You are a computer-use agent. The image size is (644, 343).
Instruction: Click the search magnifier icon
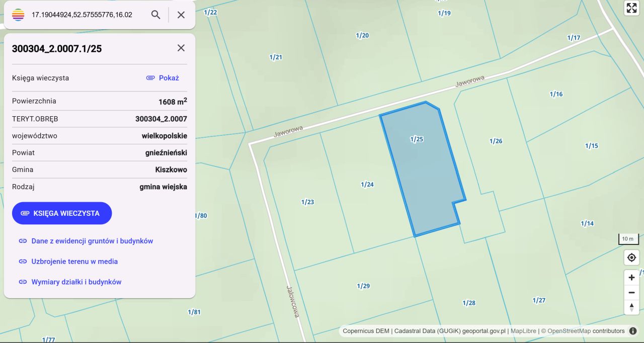[155, 15]
